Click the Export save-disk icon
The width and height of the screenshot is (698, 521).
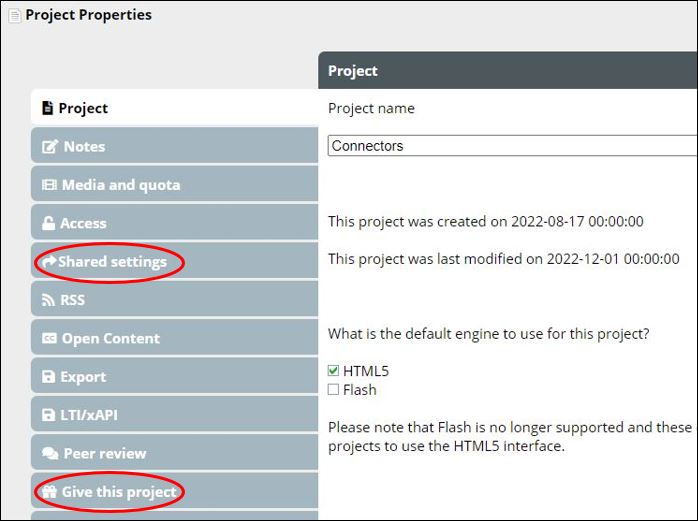click(48, 377)
